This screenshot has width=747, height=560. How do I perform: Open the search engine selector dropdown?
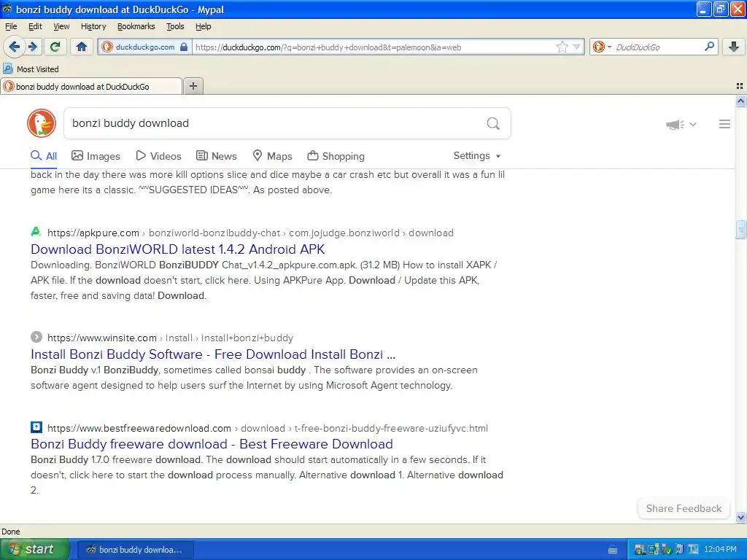point(603,47)
